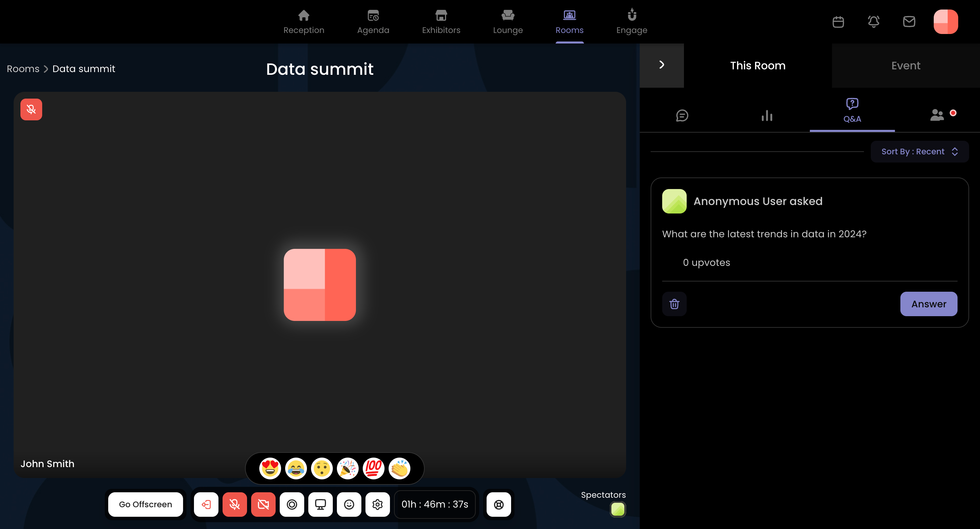Click the question text about 2024 data trends
This screenshot has height=529, width=980.
[764, 234]
